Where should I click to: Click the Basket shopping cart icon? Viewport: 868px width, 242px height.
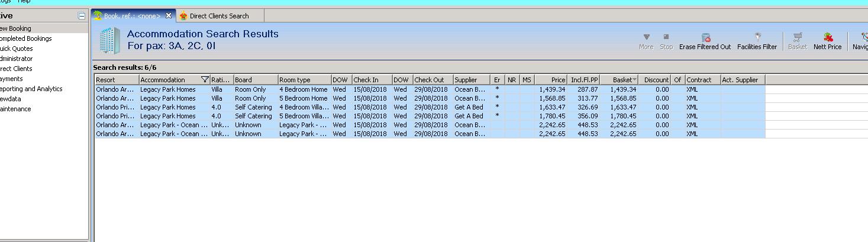point(798,37)
